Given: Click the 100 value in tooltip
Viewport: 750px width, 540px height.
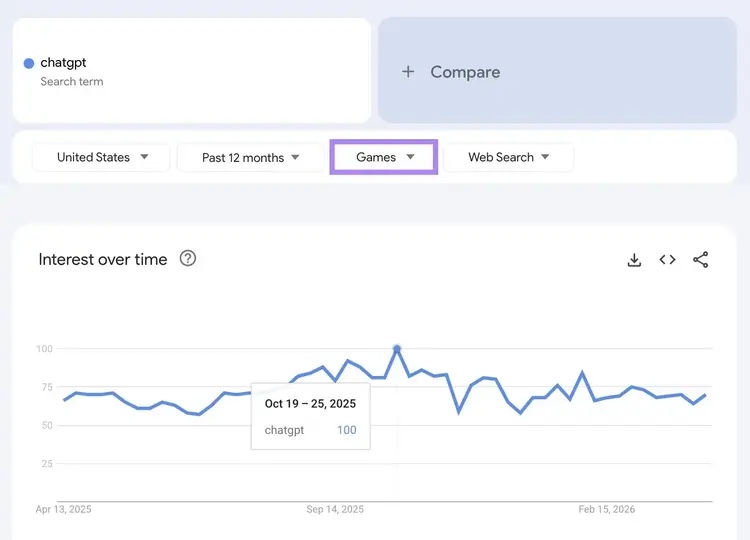Looking at the screenshot, I should pos(347,430).
